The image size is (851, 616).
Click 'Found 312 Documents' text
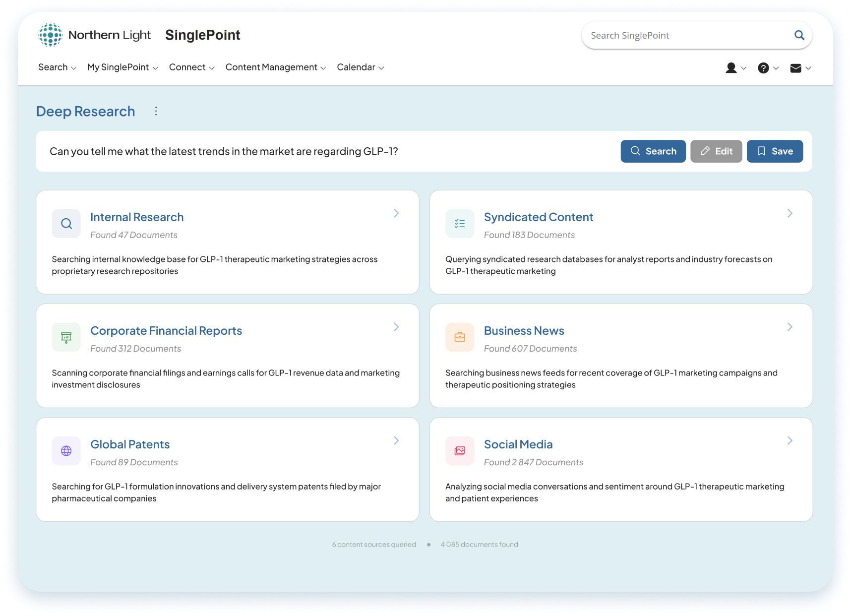tap(136, 349)
